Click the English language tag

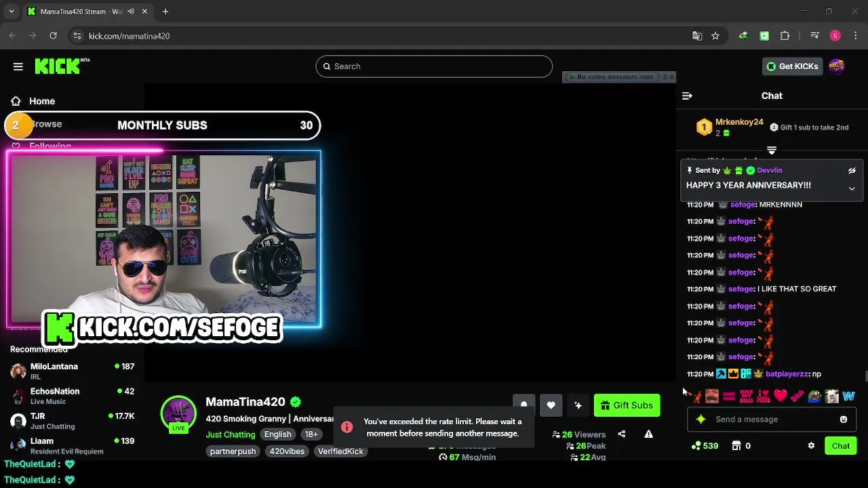tap(277, 434)
